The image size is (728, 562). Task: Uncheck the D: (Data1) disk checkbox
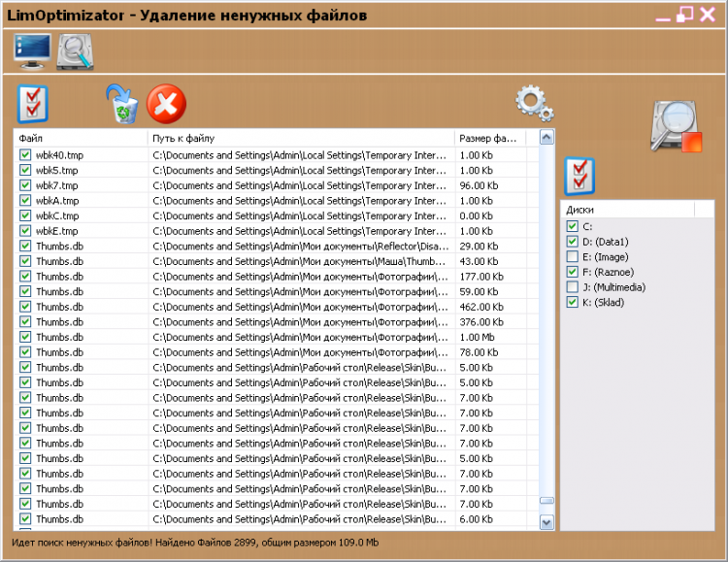coord(572,242)
